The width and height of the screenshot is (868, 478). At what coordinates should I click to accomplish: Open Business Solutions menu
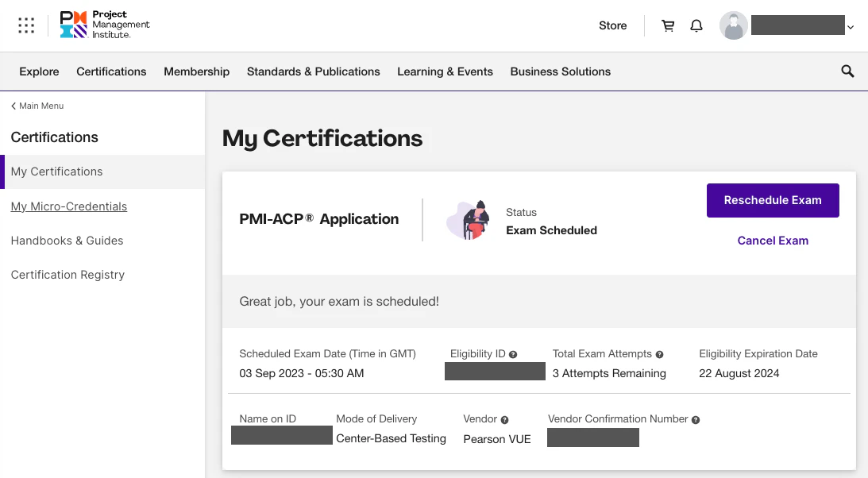point(560,71)
